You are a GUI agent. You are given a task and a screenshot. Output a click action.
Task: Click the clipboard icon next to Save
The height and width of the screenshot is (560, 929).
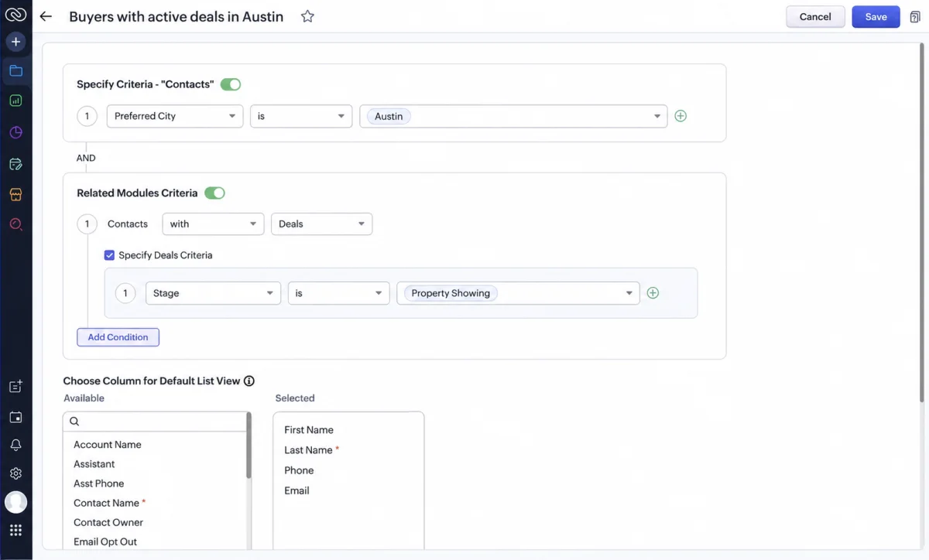coord(915,17)
